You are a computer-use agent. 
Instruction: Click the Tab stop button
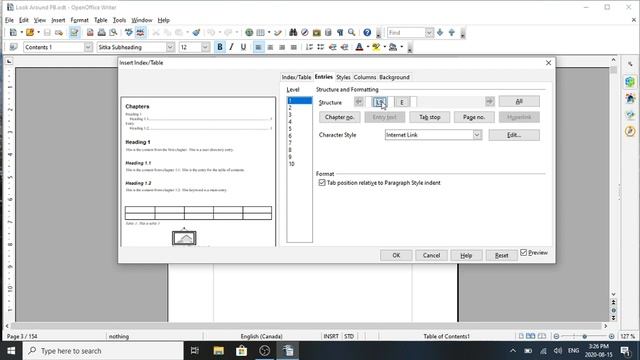pyautogui.click(x=429, y=117)
